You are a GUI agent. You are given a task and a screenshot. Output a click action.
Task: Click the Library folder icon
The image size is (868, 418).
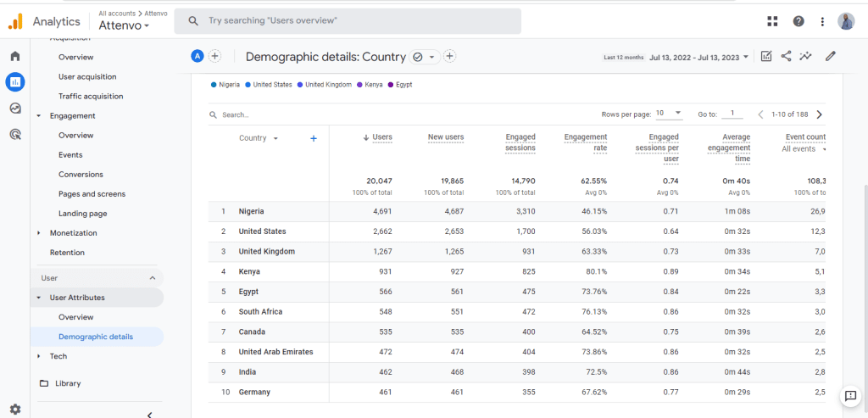coord(44,383)
